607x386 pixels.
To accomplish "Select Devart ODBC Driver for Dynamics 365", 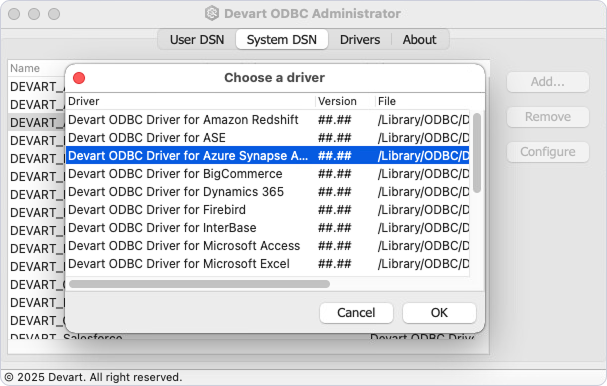I will coord(267,192).
